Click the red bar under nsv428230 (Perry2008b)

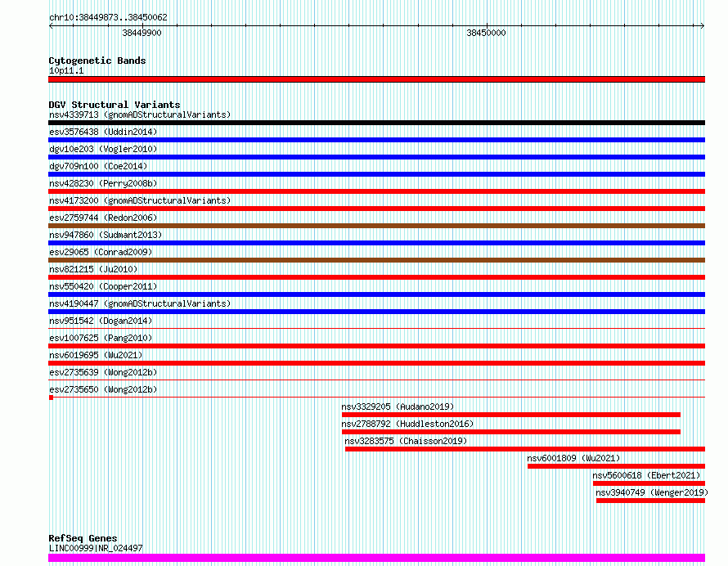click(376, 191)
